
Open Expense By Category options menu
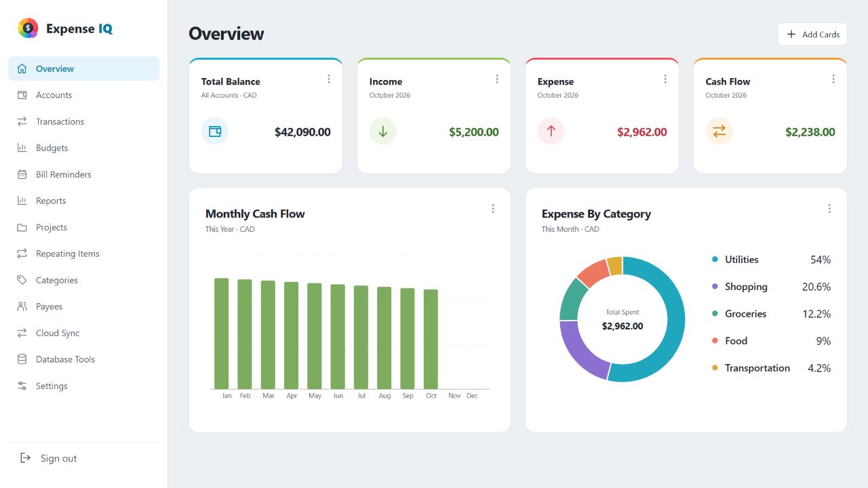click(x=829, y=209)
